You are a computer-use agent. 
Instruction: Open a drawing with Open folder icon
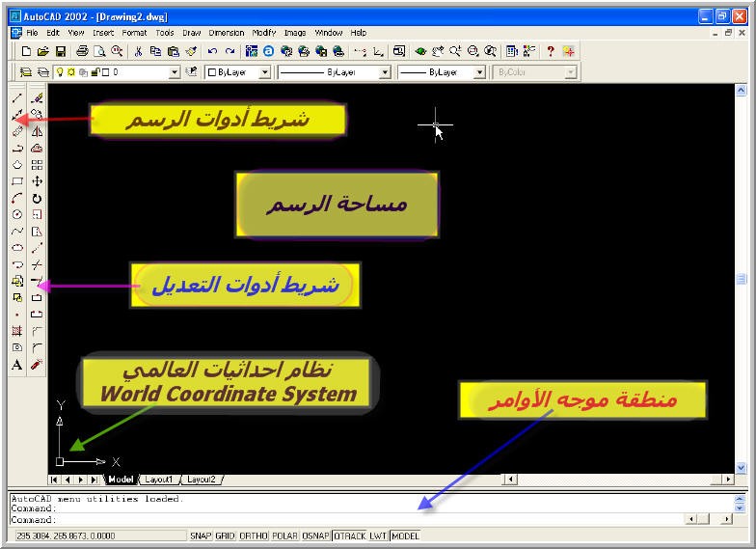[x=43, y=51]
